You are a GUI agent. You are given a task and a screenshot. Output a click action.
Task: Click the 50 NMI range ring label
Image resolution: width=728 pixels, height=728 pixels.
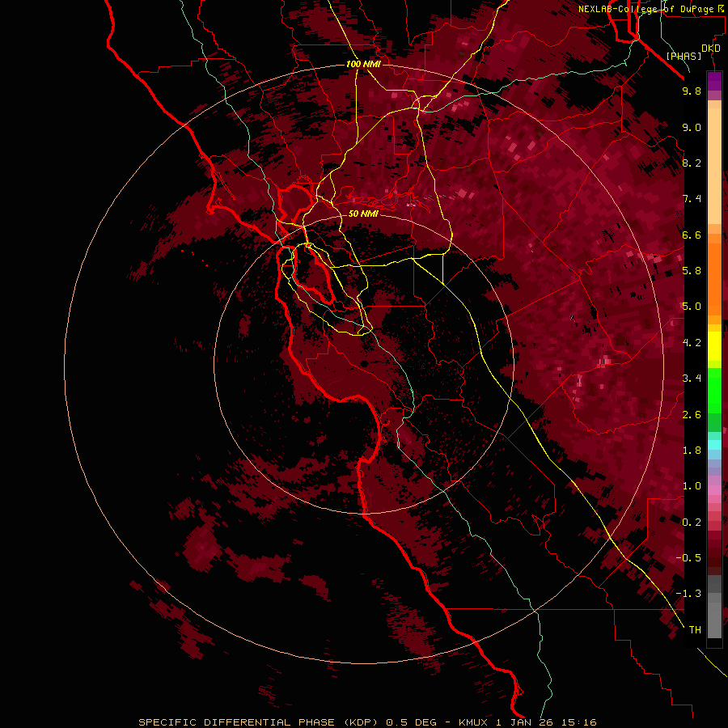pos(363,214)
